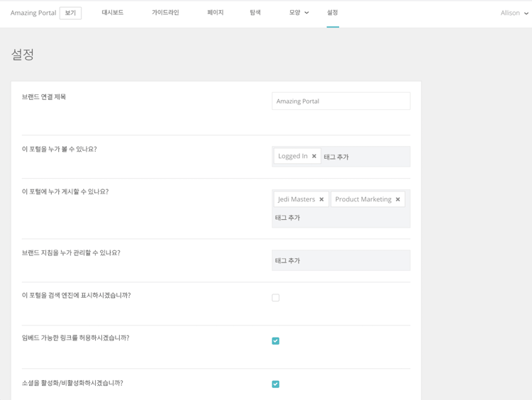The width and height of the screenshot is (532, 400).
Task: Switch to the 페이지 tab
Action: pyautogui.click(x=216, y=13)
